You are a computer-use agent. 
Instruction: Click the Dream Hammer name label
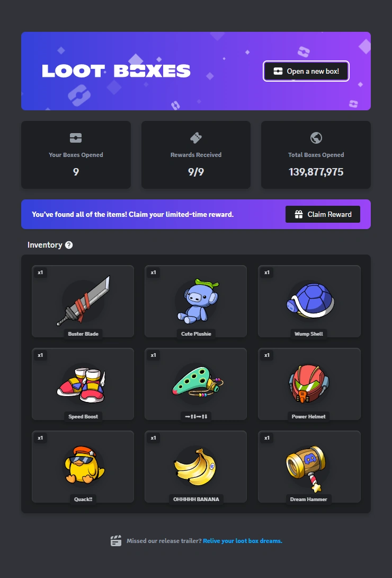coord(308,499)
